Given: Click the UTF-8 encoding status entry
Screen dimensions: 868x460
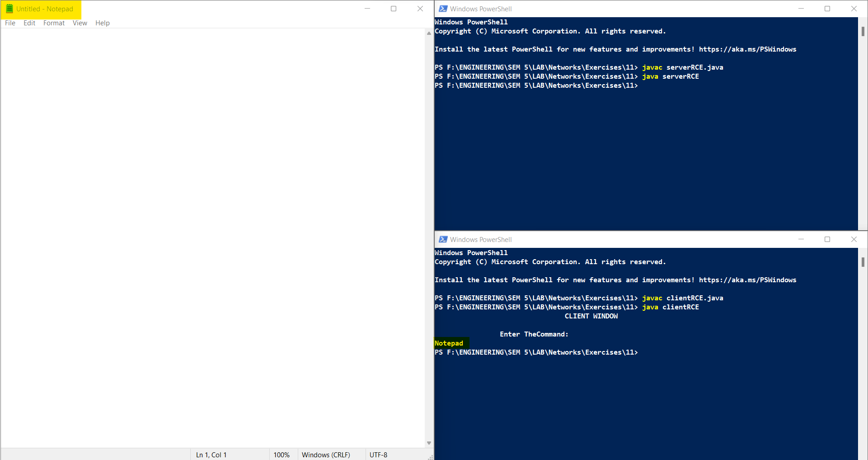Looking at the screenshot, I should pos(379,455).
